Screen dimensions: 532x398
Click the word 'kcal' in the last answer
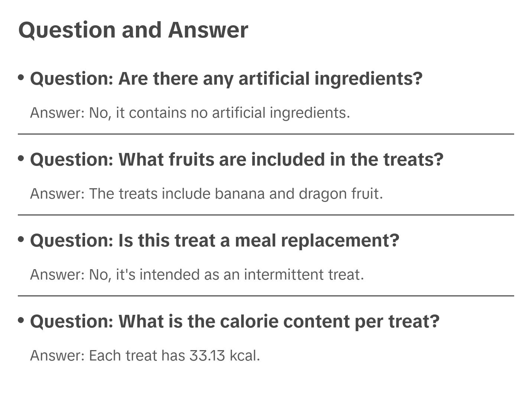pyautogui.click(x=243, y=356)
